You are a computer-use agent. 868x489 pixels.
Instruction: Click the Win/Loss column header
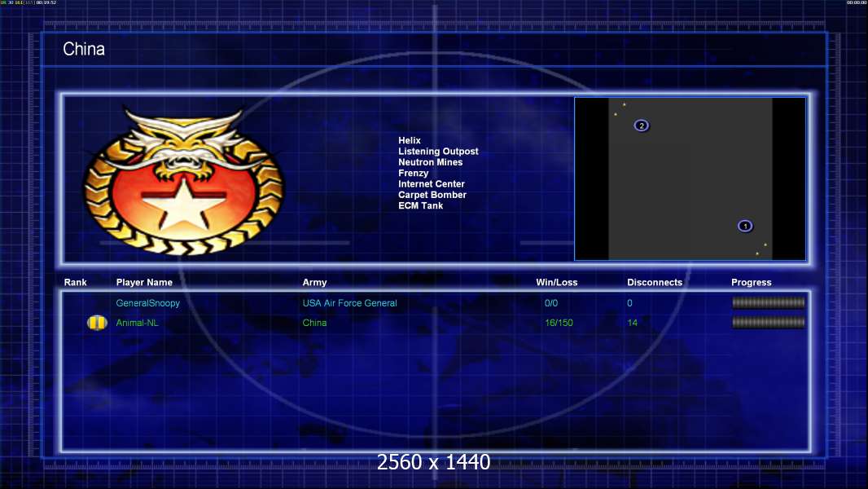click(556, 283)
